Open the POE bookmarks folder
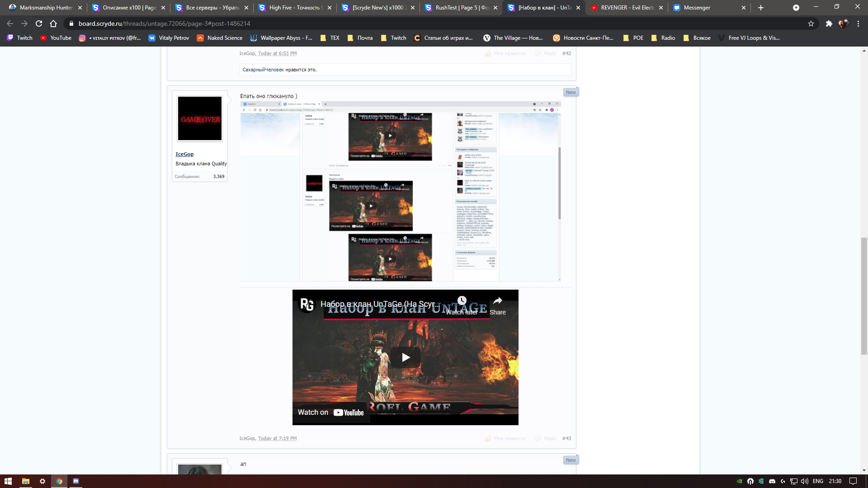Screen dimensions: 868x488 (633, 38)
